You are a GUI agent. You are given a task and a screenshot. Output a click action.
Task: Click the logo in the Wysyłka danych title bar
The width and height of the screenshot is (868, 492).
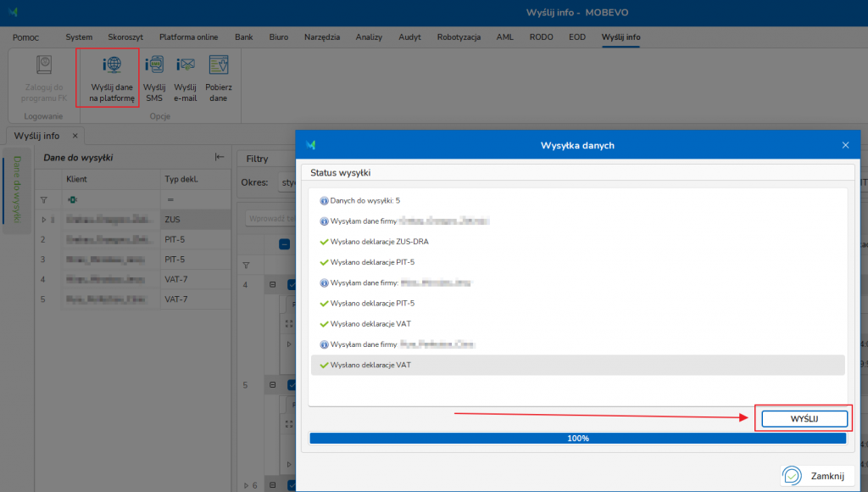point(310,144)
